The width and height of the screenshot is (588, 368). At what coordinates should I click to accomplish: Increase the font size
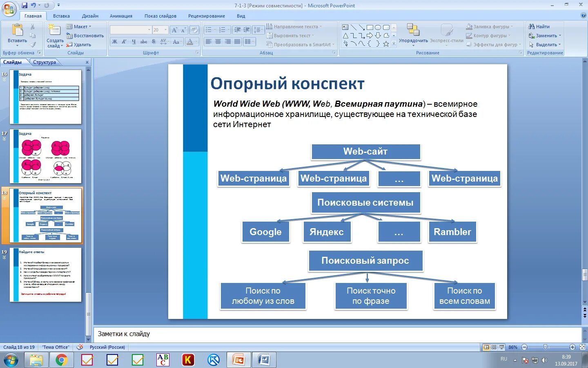pos(174,30)
